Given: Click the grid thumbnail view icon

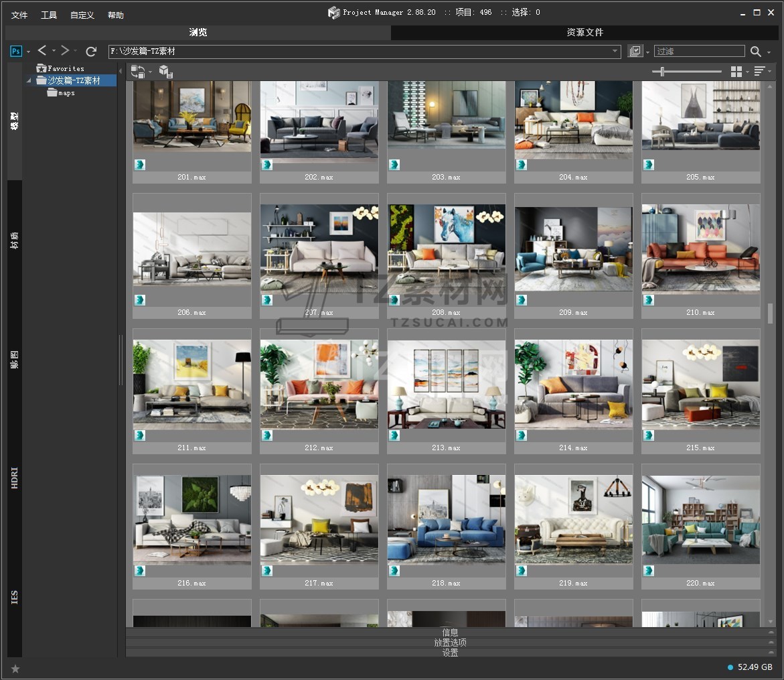Looking at the screenshot, I should [736, 72].
